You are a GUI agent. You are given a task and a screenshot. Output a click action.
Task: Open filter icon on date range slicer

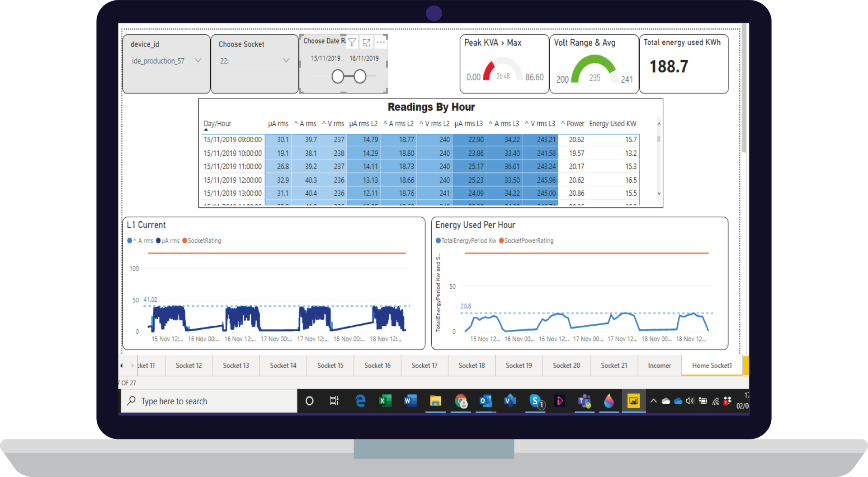[x=352, y=42]
